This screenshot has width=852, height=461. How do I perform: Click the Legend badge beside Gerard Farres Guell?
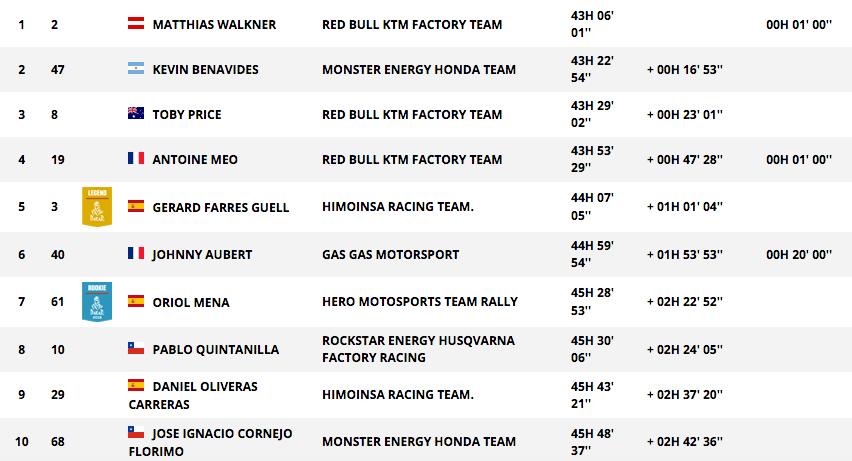click(x=97, y=207)
